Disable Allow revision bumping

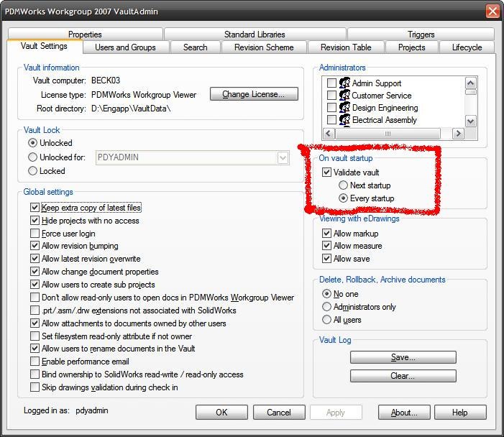(35, 246)
